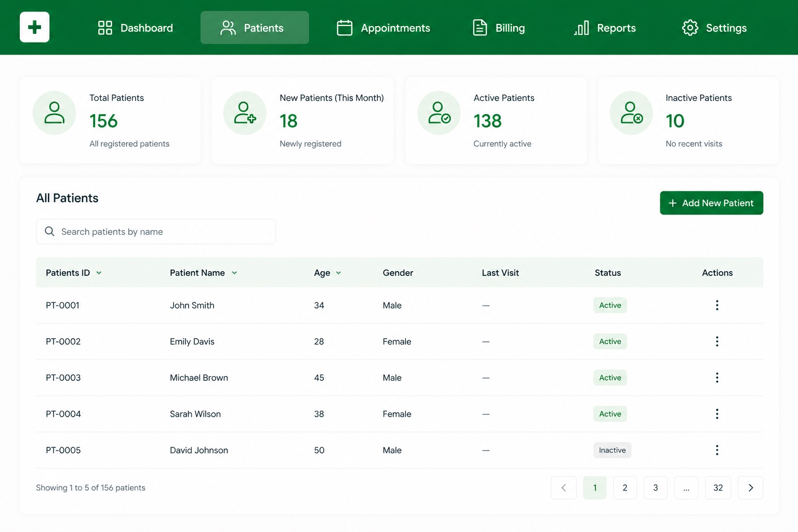Click the Appointments calendar icon
This screenshot has width=798, height=532.
coord(344,28)
